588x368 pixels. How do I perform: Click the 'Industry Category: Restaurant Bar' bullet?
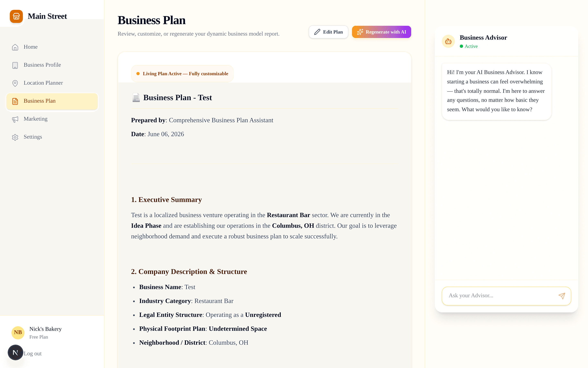click(x=186, y=301)
